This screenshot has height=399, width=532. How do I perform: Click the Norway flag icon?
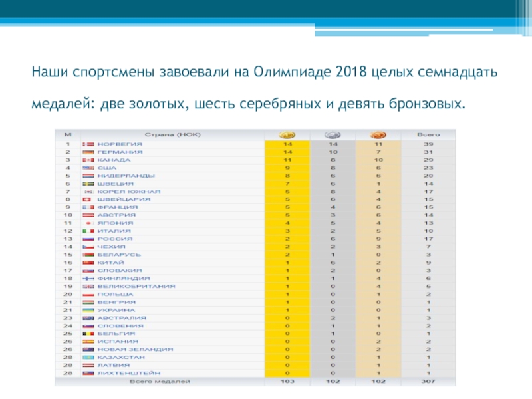pos(88,144)
